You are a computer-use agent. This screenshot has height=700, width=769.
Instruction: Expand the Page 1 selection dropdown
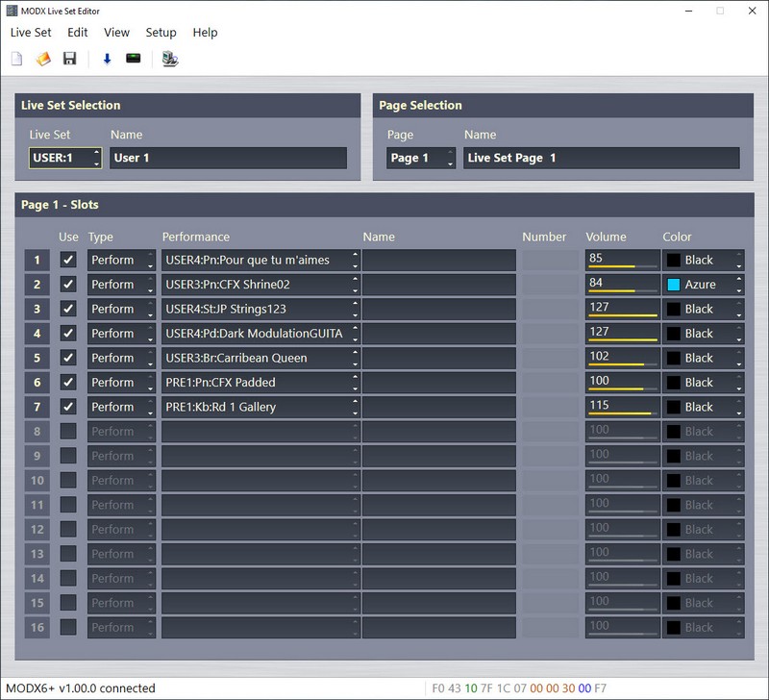click(421, 158)
